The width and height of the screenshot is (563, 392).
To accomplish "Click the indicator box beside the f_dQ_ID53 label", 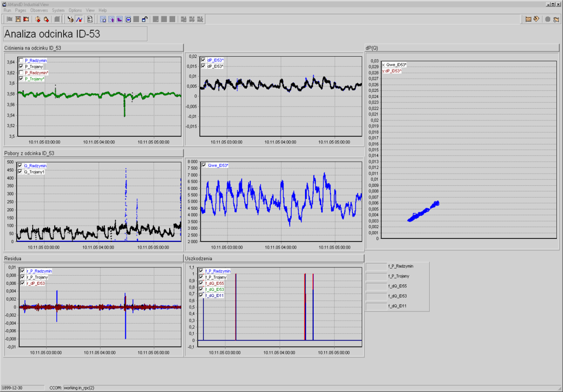I will coord(377,296).
